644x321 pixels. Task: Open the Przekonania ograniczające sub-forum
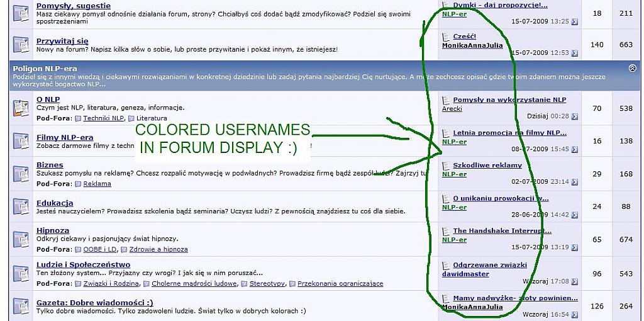tap(340, 284)
